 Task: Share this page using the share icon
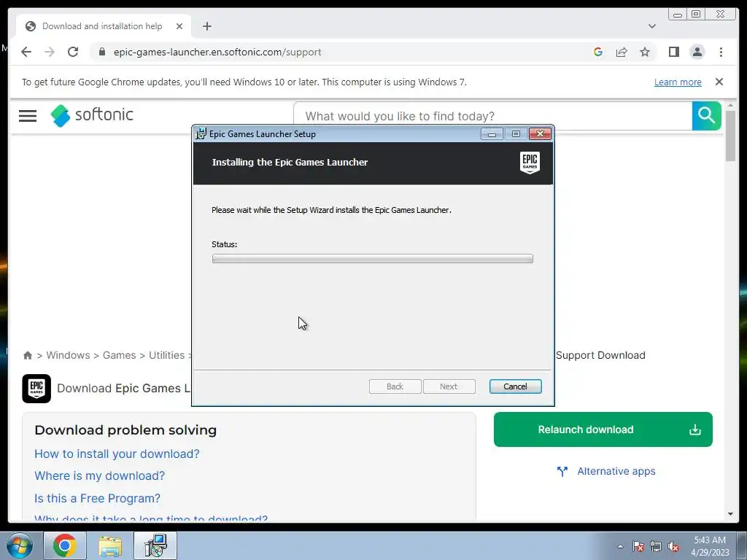point(622,52)
